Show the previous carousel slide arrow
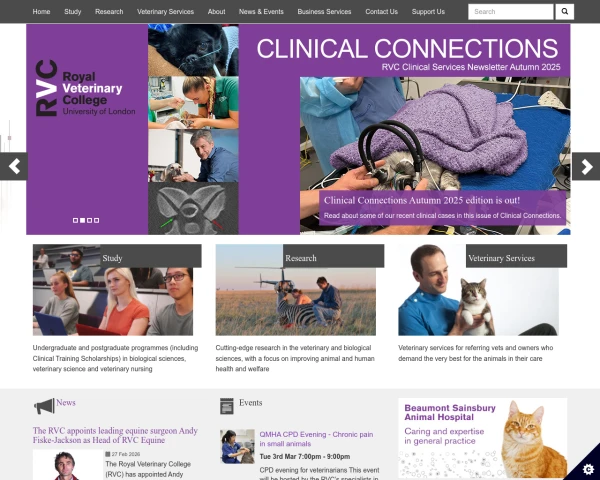The image size is (600, 480). pos(14,166)
